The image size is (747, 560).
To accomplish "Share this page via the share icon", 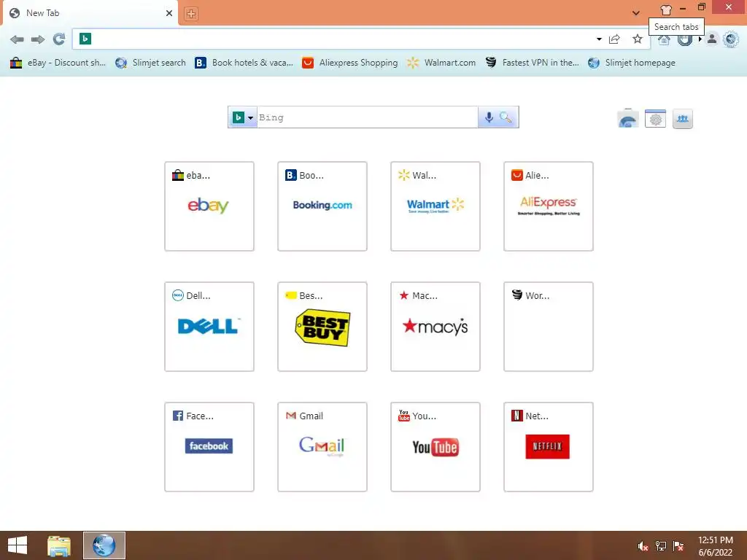I will tap(614, 39).
